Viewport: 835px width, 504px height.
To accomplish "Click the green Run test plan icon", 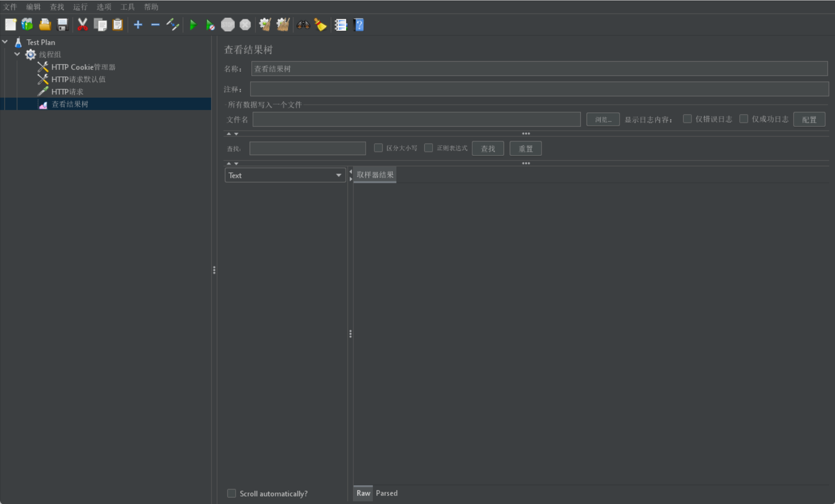I will (193, 24).
